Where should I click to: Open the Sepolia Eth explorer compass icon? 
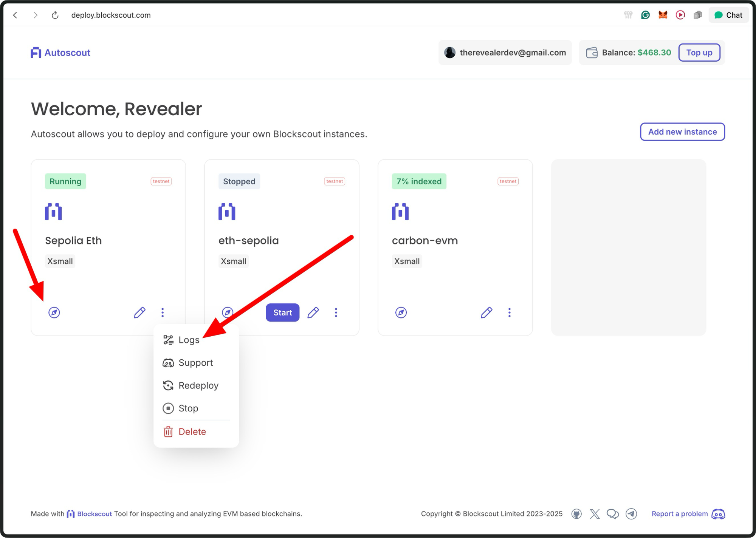[54, 312]
